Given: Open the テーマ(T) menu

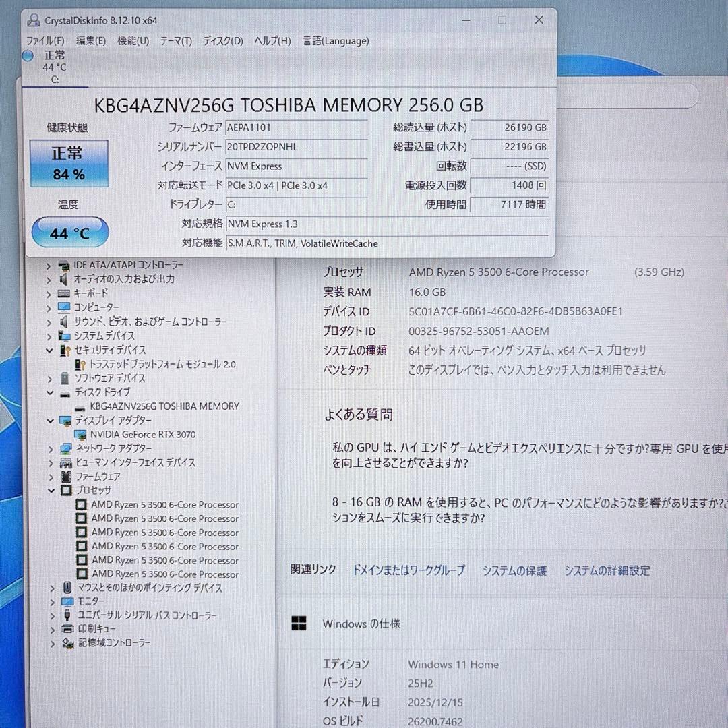Looking at the screenshot, I should (175, 41).
